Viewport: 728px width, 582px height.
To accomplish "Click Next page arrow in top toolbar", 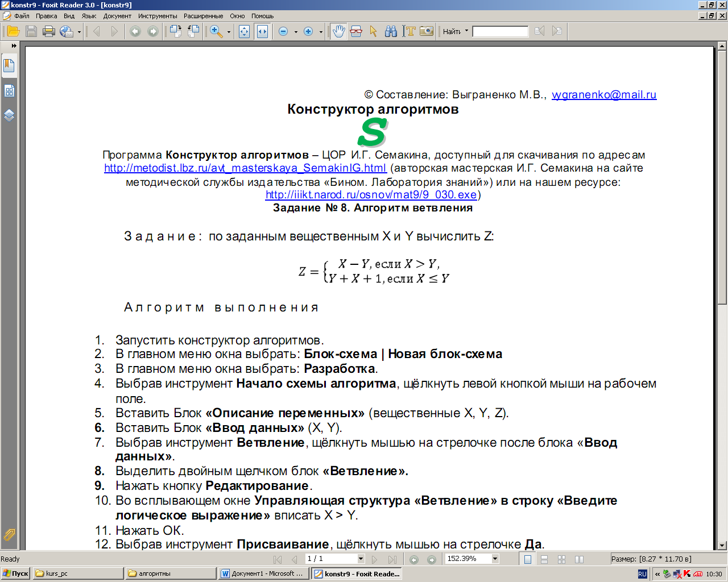I will coord(114,31).
